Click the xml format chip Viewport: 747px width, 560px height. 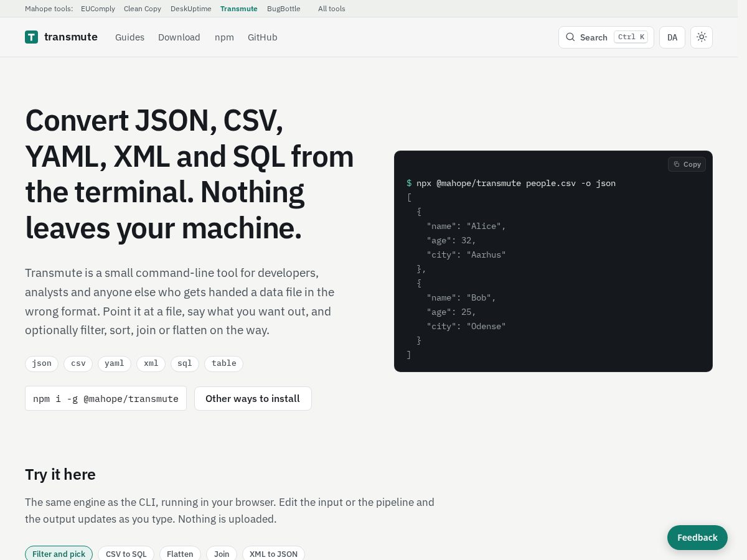coord(151,363)
